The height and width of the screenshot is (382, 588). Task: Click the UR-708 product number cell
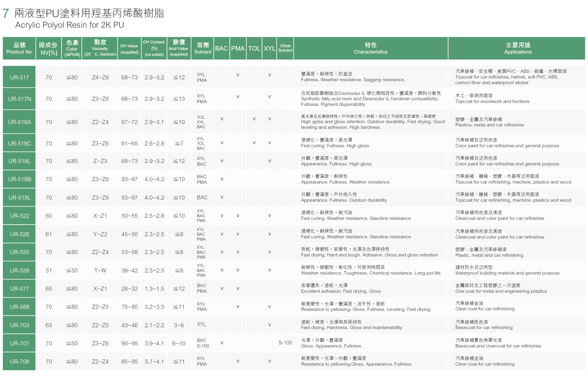[19, 361]
